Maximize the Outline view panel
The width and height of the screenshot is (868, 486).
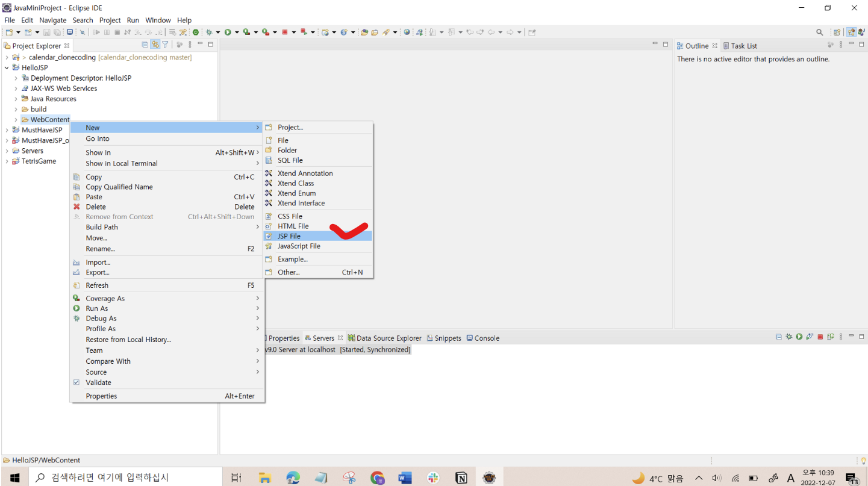(861, 44)
